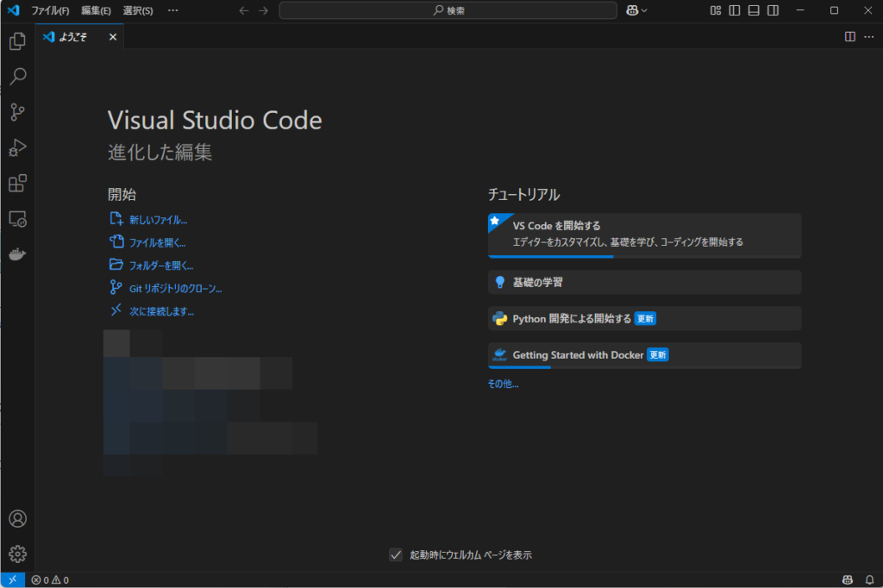Open the Search view in the activity bar
Screen dimensions: 883x588
[x=17, y=76]
